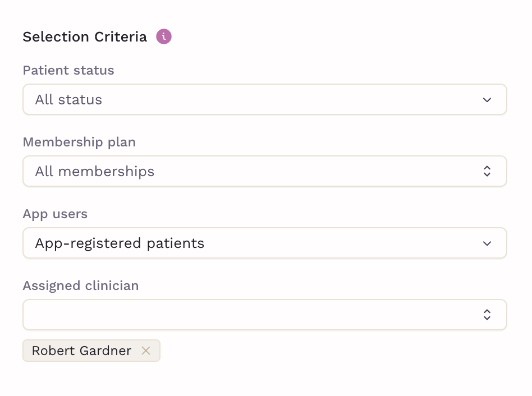This screenshot has width=532, height=396.
Task: Click the 'All memberships' selected value text
Action: (95, 172)
